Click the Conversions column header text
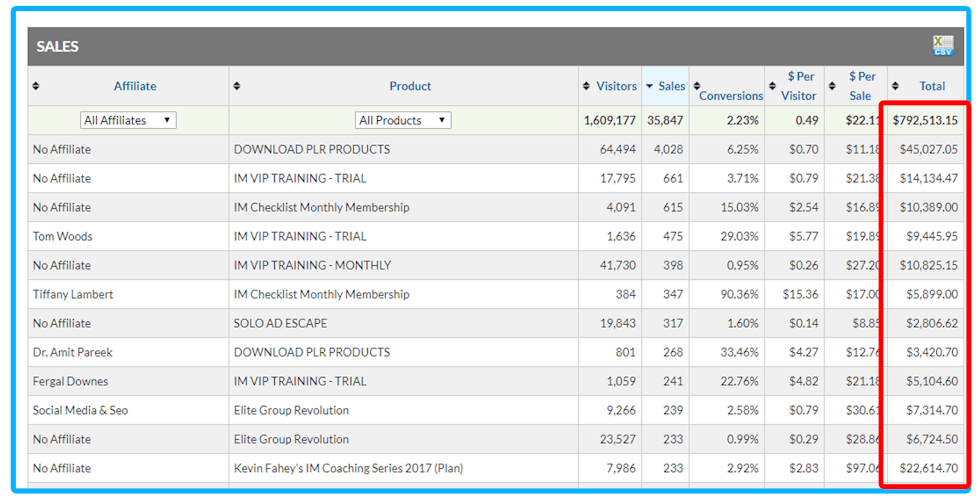 point(731,96)
